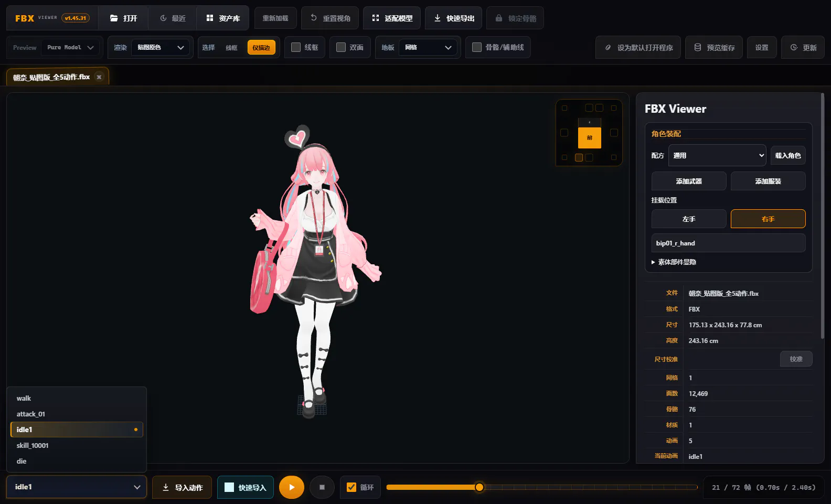Click the v1.45.31 version badge

pyautogui.click(x=76, y=18)
